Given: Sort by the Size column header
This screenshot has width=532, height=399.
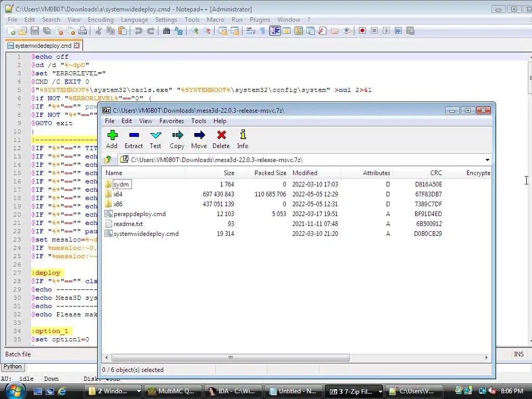Looking at the screenshot, I should 211,173.
